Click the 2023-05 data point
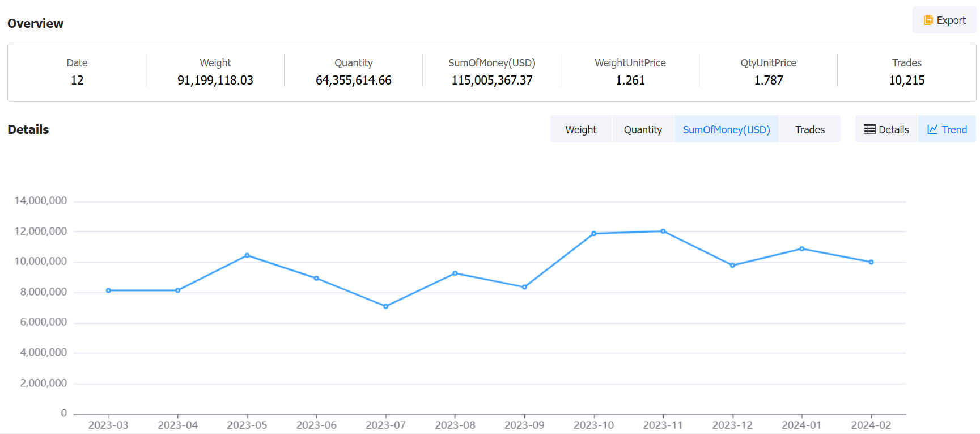The width and height of the screenshot is (980, 434). (247, 255)
